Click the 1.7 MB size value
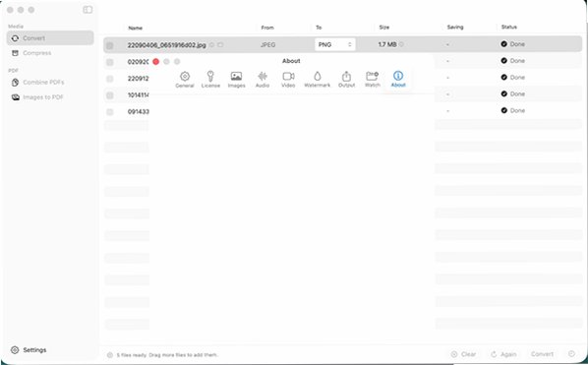Image resolution: width=588 pixels, height=365 pixels. [387, 44]
